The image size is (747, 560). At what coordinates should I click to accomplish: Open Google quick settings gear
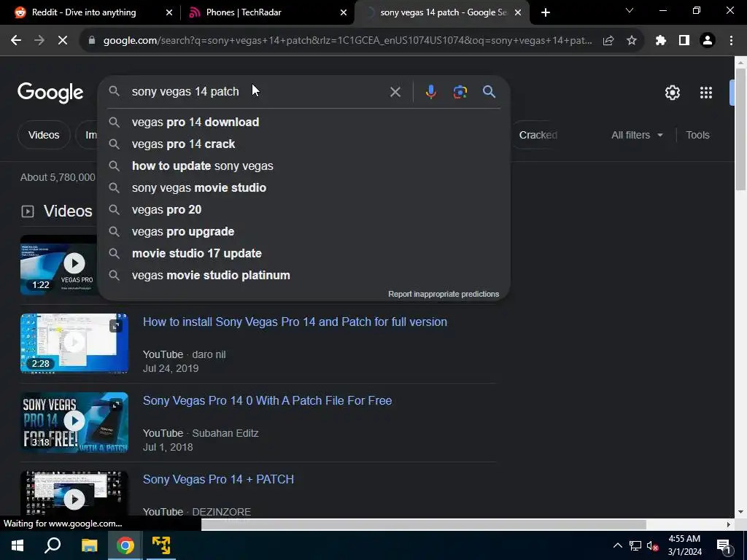[x=672, y=93]
